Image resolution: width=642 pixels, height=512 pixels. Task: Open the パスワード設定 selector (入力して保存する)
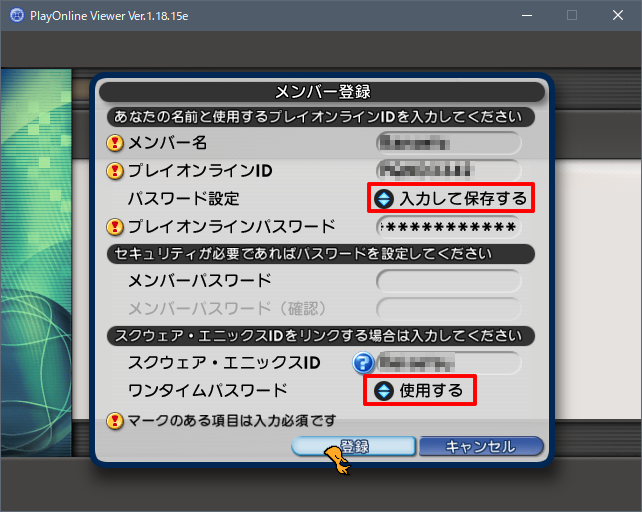coord(451,198)
